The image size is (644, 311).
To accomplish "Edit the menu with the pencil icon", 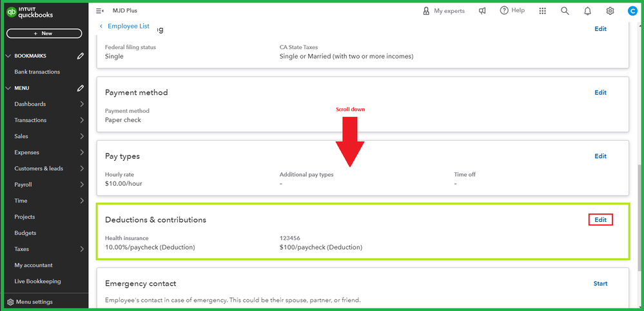I will pyautogui.click(x=81, y=88).
